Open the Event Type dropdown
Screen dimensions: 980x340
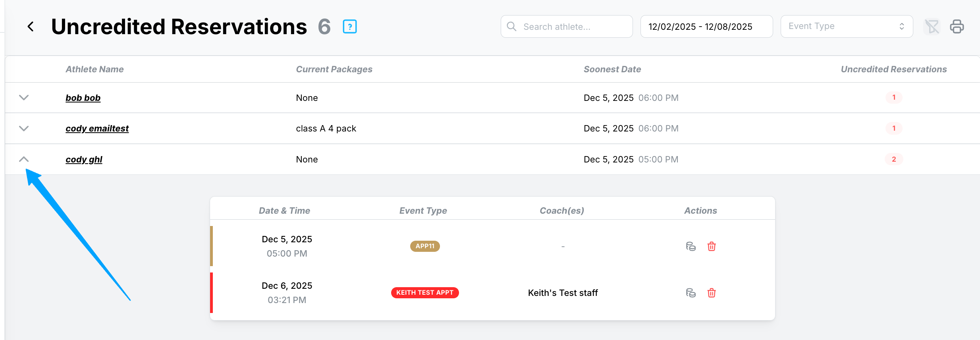click(x=846, y=27)
